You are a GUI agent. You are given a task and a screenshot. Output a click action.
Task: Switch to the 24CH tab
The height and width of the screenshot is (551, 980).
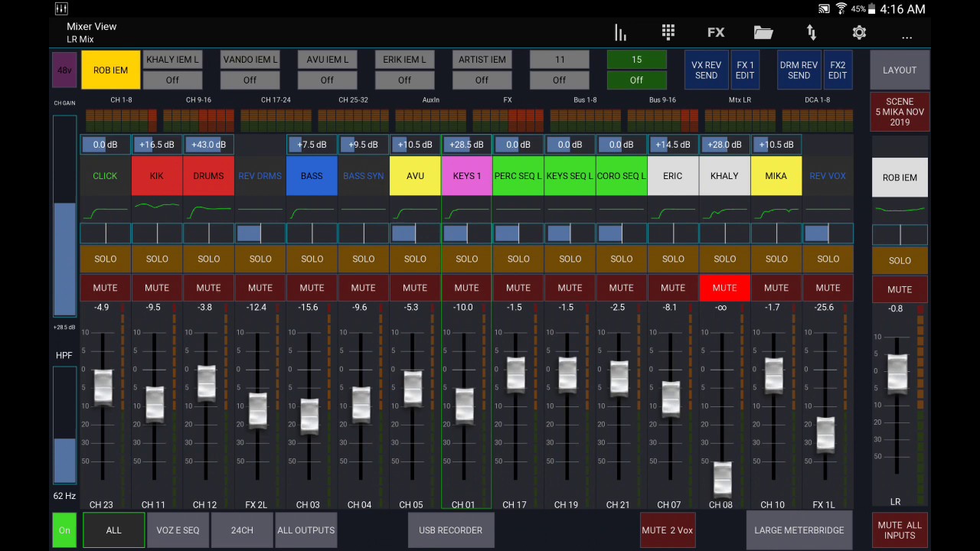point(242,530)
